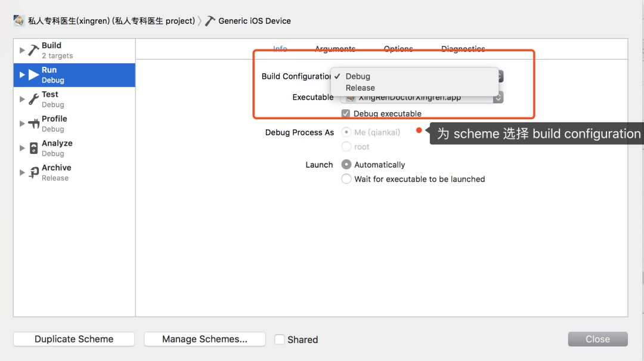Select Wait for executable to be launched
Viewport: 644px width, 361px height.
click(346, 179)
